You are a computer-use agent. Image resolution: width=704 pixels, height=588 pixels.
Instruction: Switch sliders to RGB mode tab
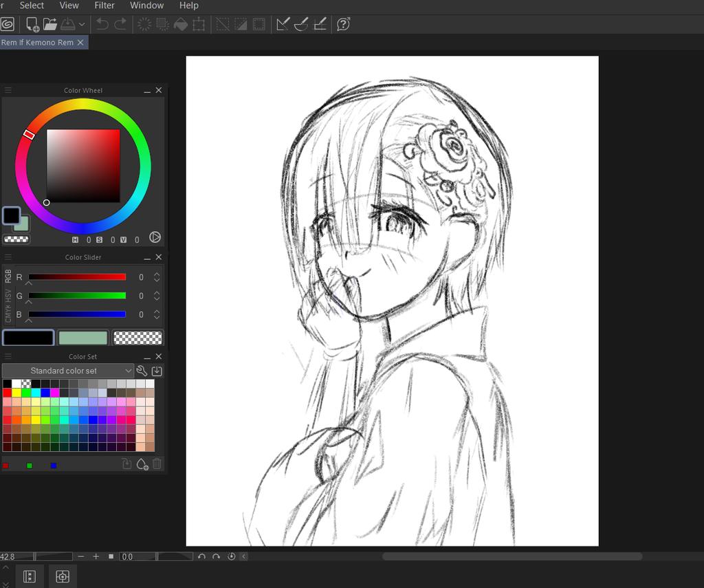pos(8,276)
